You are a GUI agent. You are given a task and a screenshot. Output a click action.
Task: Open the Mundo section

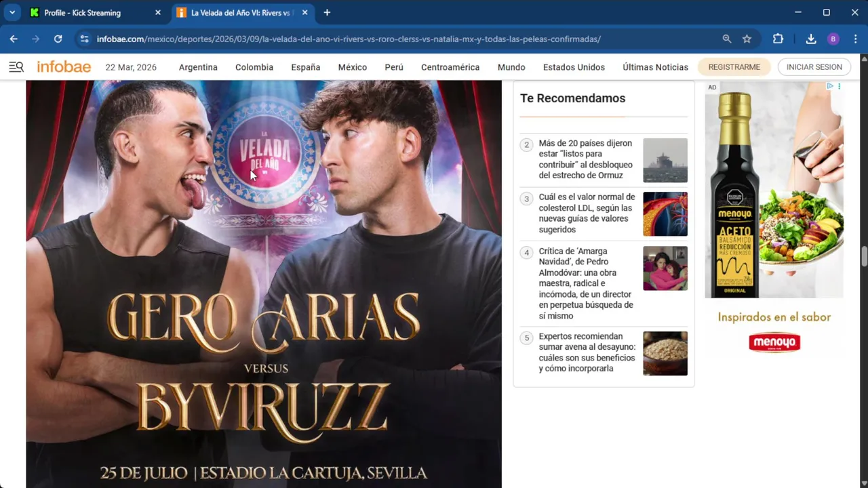pyautogui.click(x=511, y=67)
